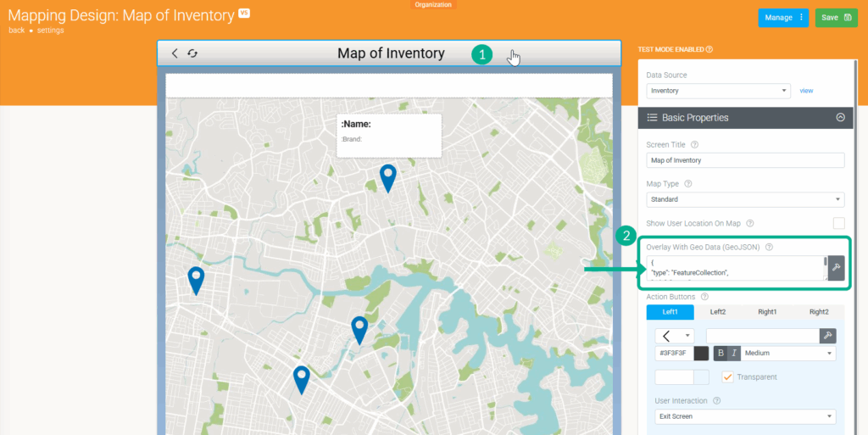Click the empty white bar above the map
Image resolution: width=868 pixels, height=435 pixels.
click(388, 86)
